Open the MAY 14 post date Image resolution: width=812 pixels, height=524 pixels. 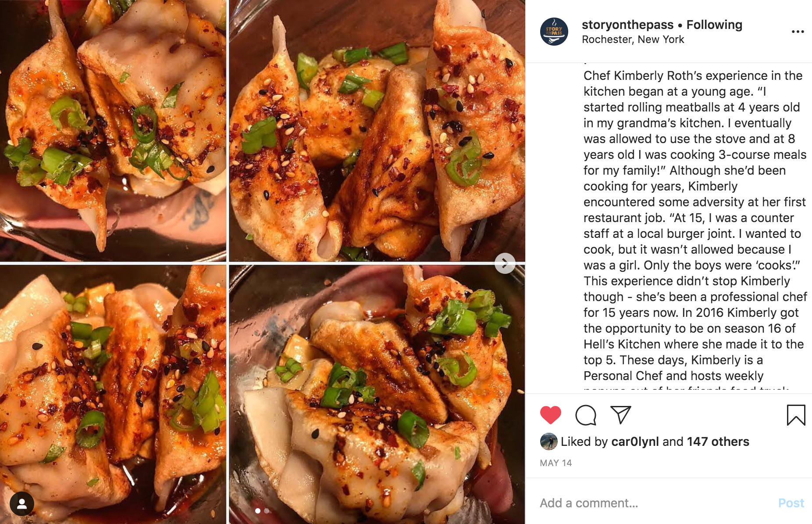coord(556,463)
